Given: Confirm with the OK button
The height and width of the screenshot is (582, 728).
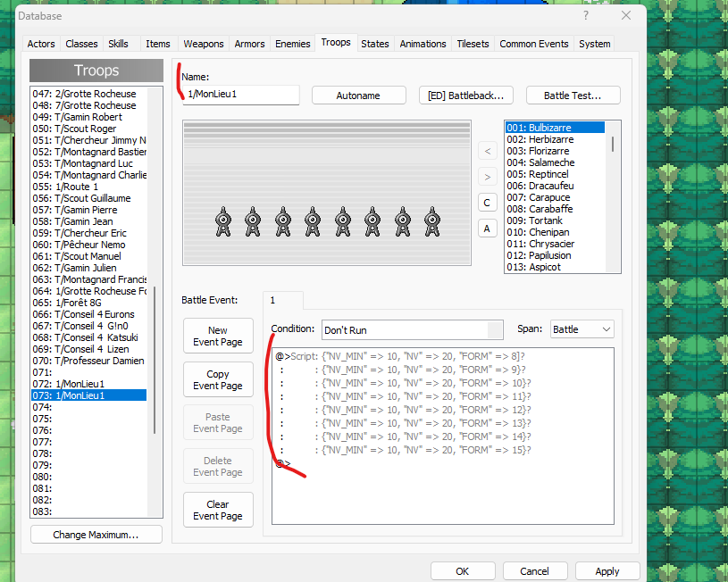Looking at the screenshot, I should 463,571.
